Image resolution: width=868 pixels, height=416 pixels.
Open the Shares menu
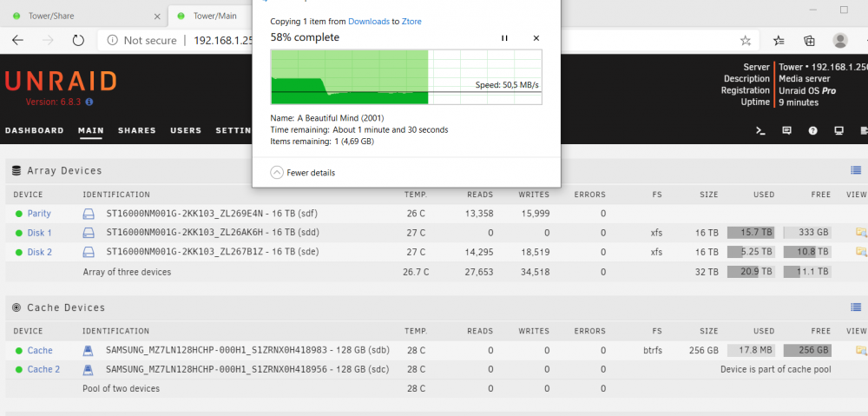(137, 131)
